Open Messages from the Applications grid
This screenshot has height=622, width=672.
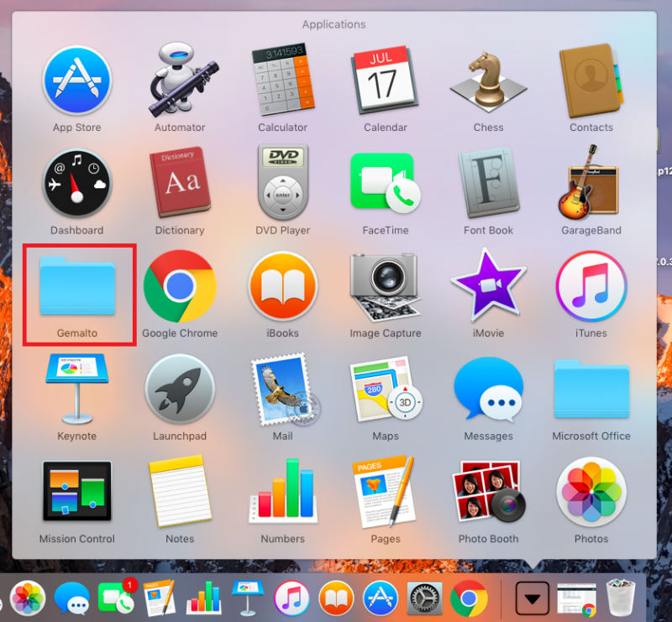point(488,389)
